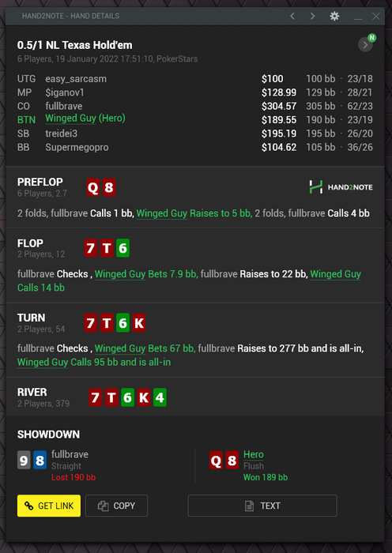This screenshot has height=553, width=392.
Task: Click GET LINK button
Action: pyautogui.click(x=49, y=506)
